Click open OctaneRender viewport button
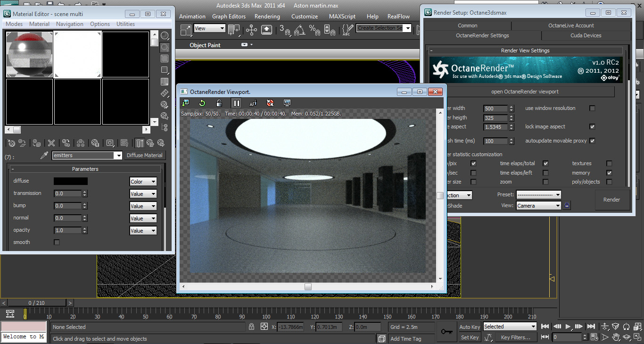Screen dimensions: 644x344 (x=525, y=92)
